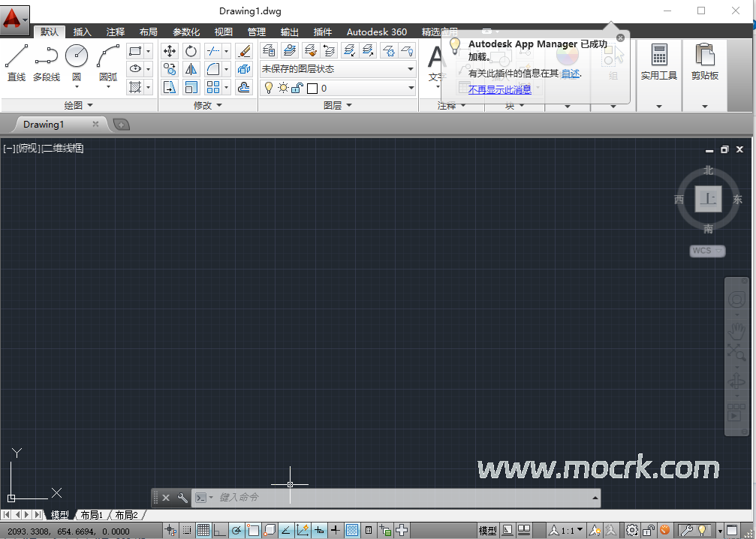This screenshot has height=539, width=756.
Task: Expand the 绘图 panel flyout
Action: [79, 106]
